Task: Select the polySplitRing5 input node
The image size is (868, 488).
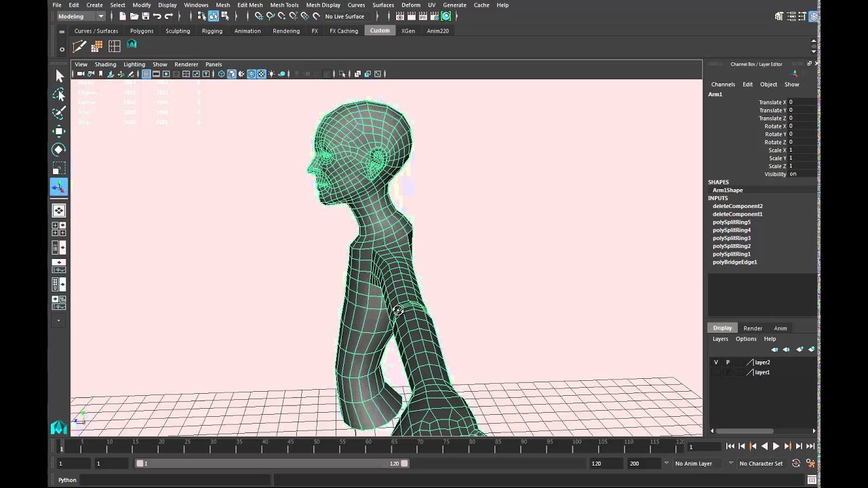Action: 732,222
